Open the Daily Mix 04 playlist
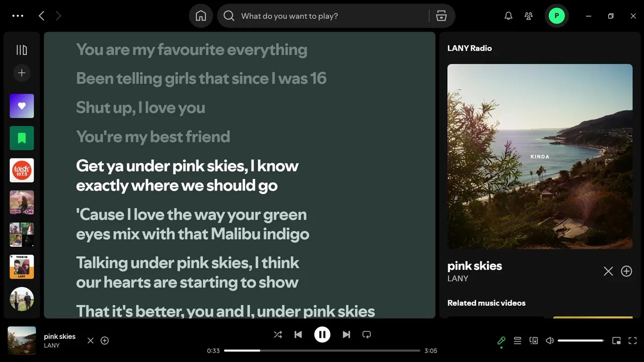The width and height of the screenshot is (644, 362). pos(22,203)
